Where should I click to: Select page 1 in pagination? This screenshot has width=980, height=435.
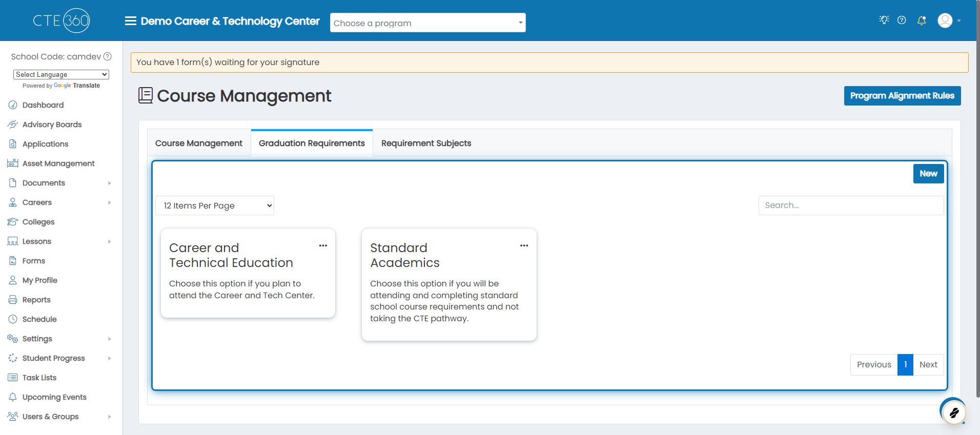pyautogui.click(x=905, y=365)
